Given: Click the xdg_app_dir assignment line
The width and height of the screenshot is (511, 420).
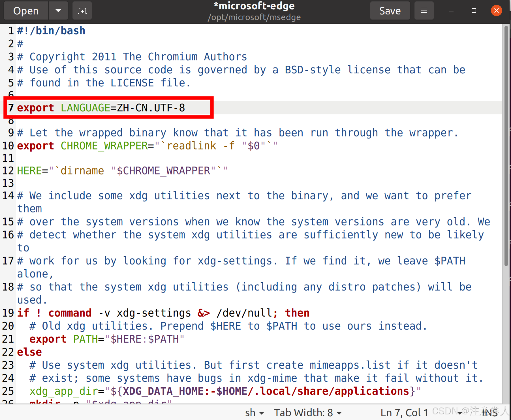Looking at the screenshot, I should pyautogui.click(x=225, y=391).
